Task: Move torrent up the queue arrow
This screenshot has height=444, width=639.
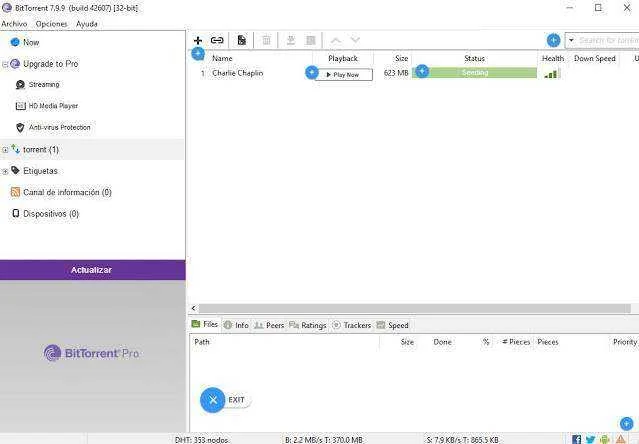Action: [336, 40]
